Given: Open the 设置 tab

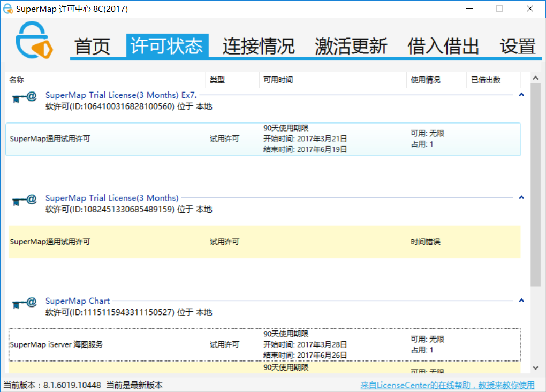Looking at the screenshot, I should [518, 47].
